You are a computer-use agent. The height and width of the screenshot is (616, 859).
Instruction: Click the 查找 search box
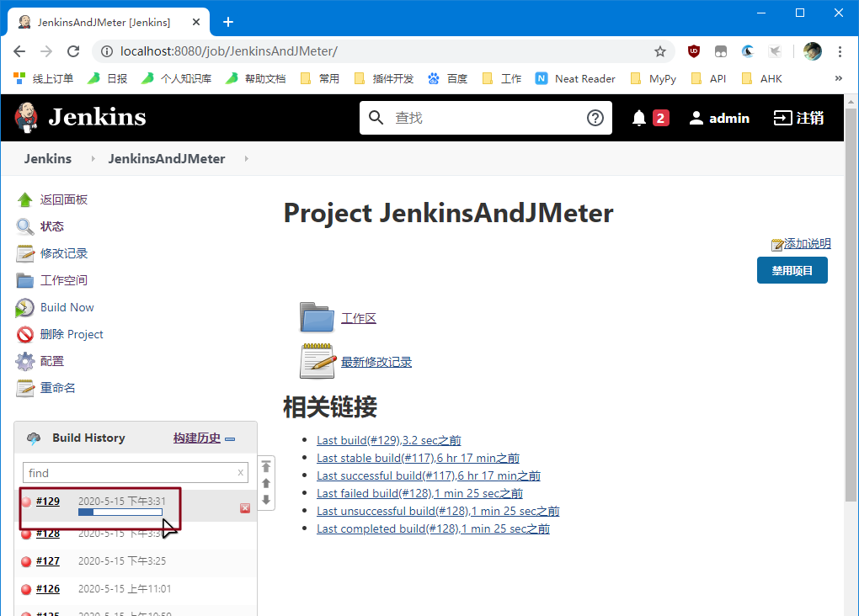click(x=485, y=118)
